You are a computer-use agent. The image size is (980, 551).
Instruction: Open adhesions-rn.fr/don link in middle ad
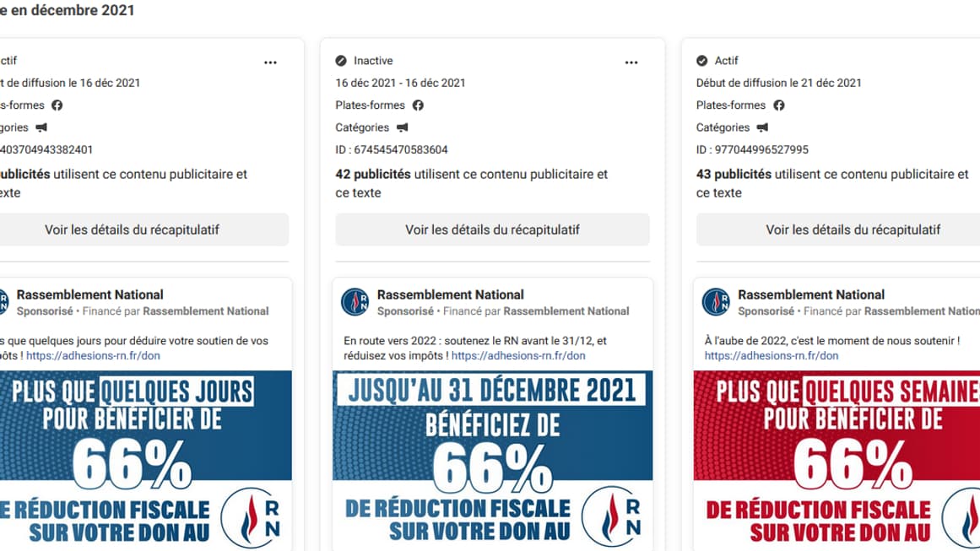518,356
